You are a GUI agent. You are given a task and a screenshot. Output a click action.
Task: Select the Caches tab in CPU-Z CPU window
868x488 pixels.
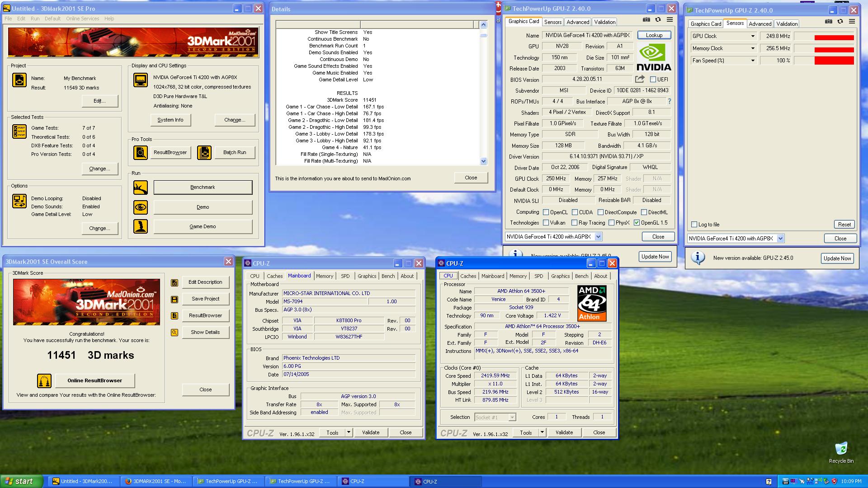468,276
